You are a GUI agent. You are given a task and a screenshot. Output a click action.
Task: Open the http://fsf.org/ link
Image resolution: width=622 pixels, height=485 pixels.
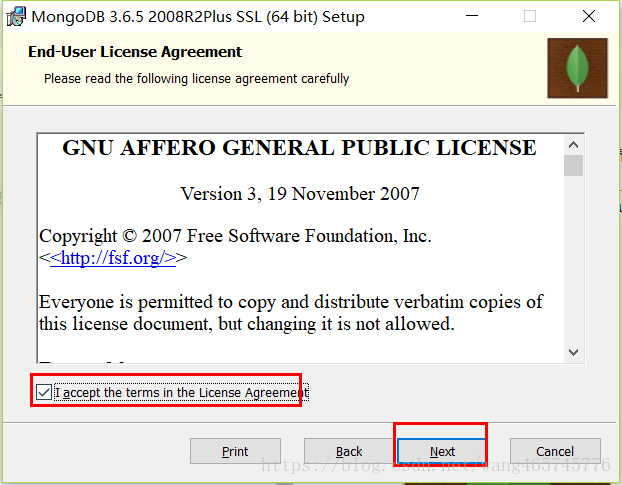[113, 258]
